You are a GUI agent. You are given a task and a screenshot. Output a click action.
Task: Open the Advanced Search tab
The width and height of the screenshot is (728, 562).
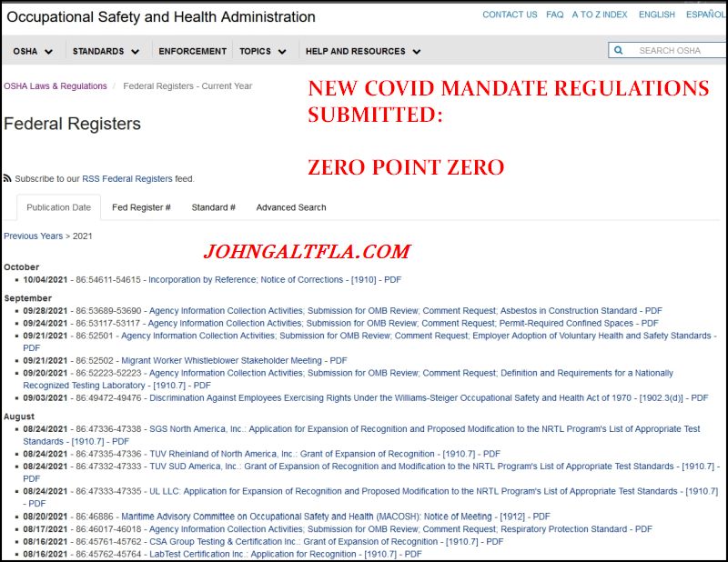(290, 207)
